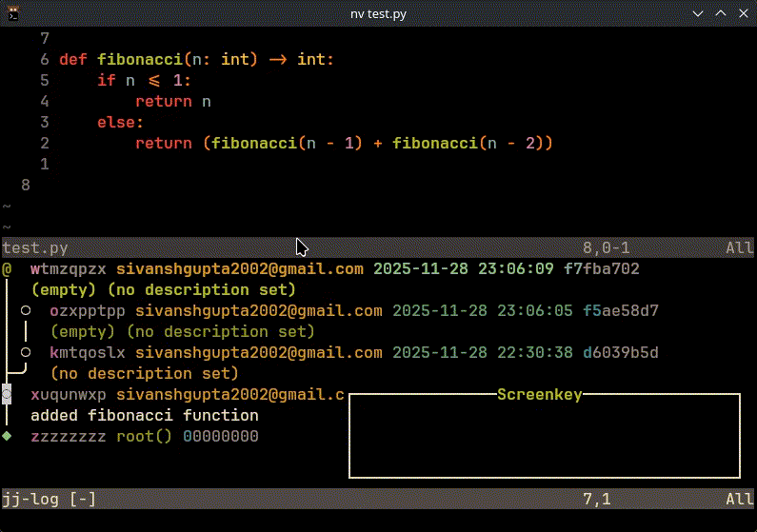Place cursor on the 'return n' line
The width and height of the screenshot is (757, 532).
(x=172, y=101)
